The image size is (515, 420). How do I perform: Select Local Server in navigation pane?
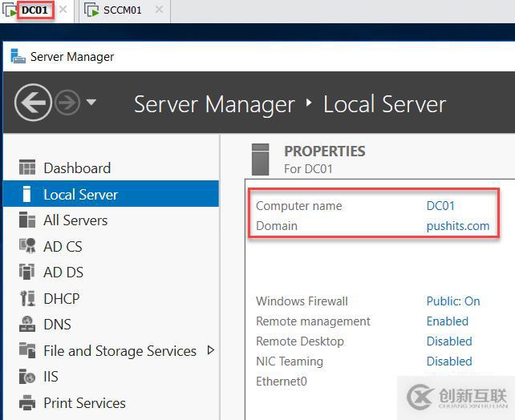click(111, 194)
